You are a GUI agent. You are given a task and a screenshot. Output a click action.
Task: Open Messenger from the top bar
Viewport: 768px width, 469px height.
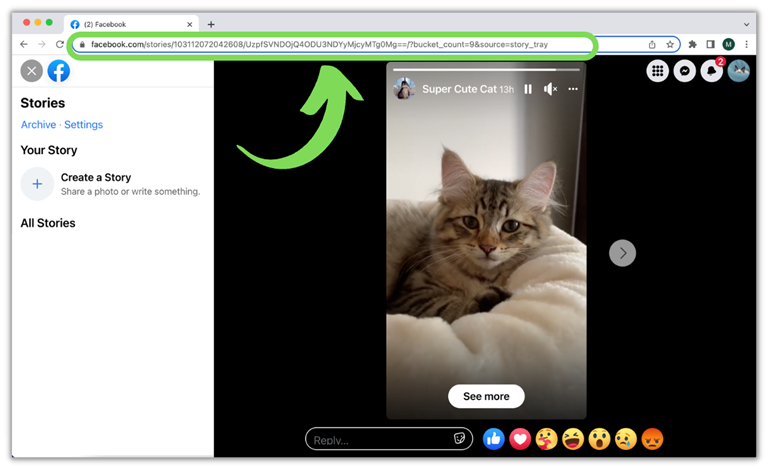[685, 71]
